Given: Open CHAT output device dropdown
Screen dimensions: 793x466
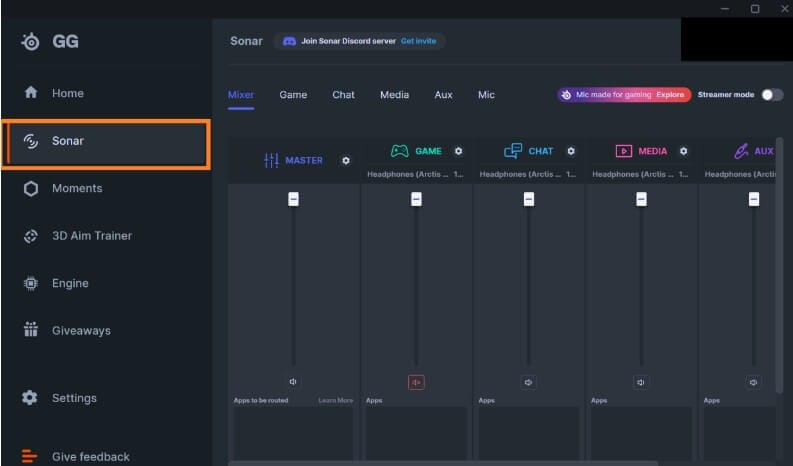Looking at the screenshot, I should coord(528,175).
